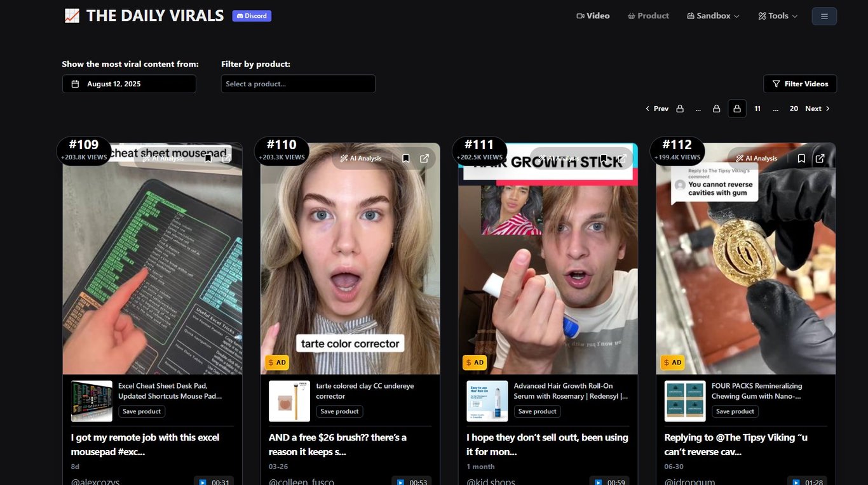Viewport: 868px width, 485px height.
Task: Expand the Tools dropdown menu
Action: pos(778,16)
